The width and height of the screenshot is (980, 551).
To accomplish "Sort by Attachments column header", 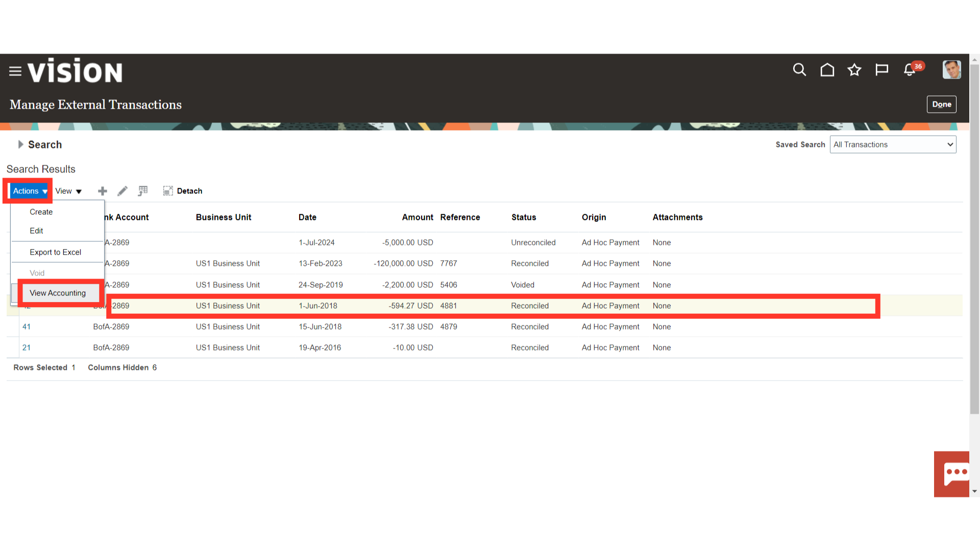I will pos(677,217).
